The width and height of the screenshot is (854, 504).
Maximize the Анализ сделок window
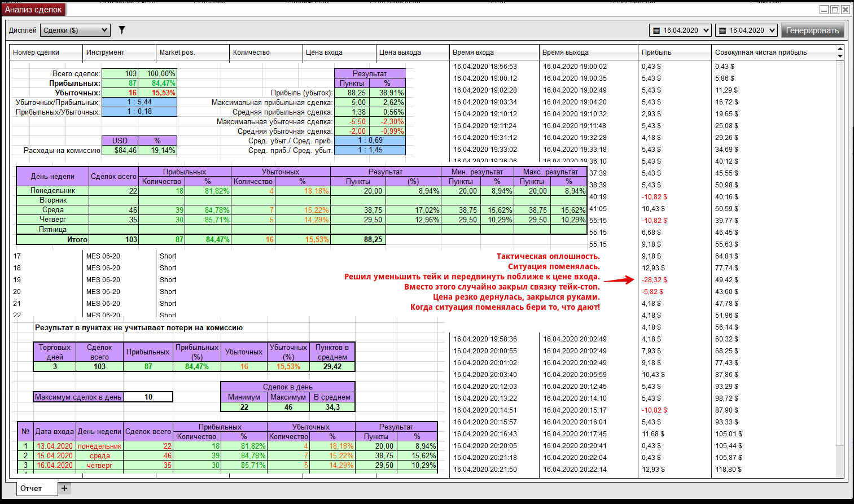835,10
